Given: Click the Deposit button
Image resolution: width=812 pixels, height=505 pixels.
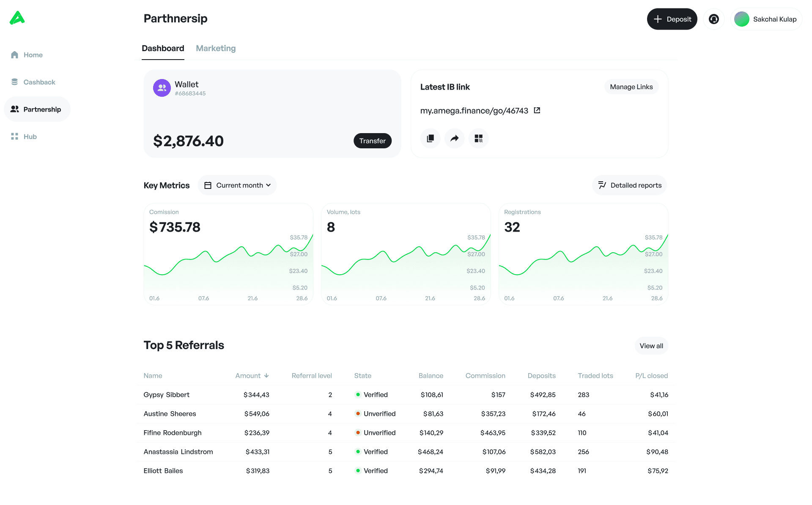Looking at the screenshot, I should point(672,19).
